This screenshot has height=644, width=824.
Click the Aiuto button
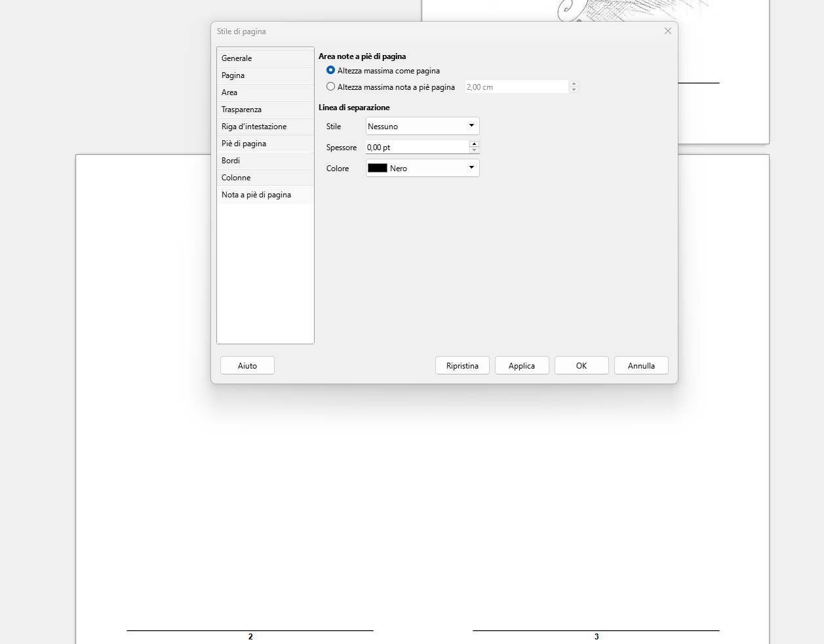point(247,365)
